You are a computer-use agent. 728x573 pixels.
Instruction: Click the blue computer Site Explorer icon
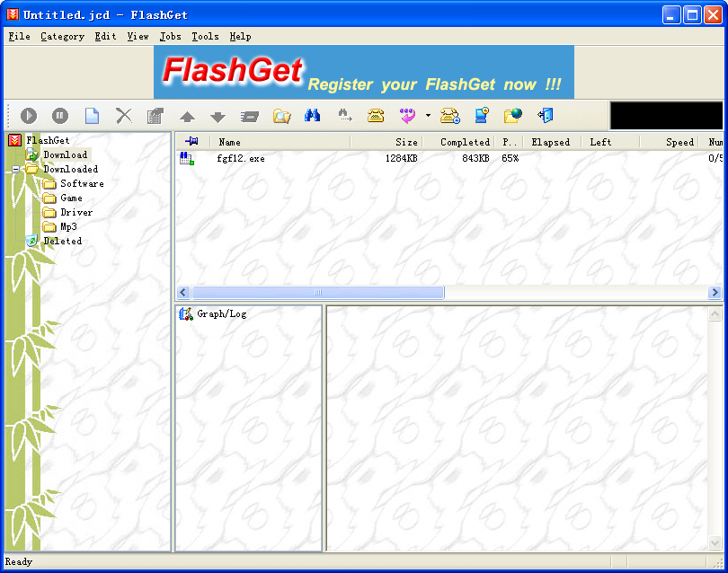[482, 115]
